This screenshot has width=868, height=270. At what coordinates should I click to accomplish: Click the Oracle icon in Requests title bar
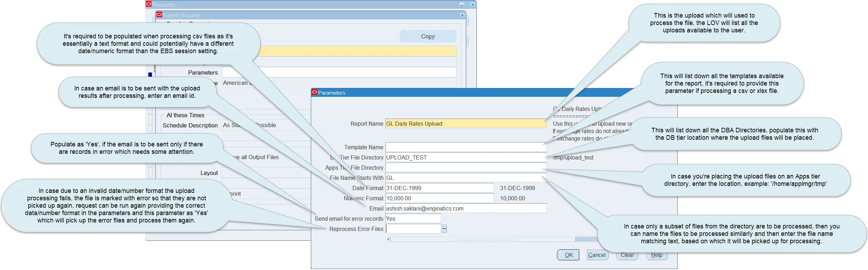click(x=149, y=4)
